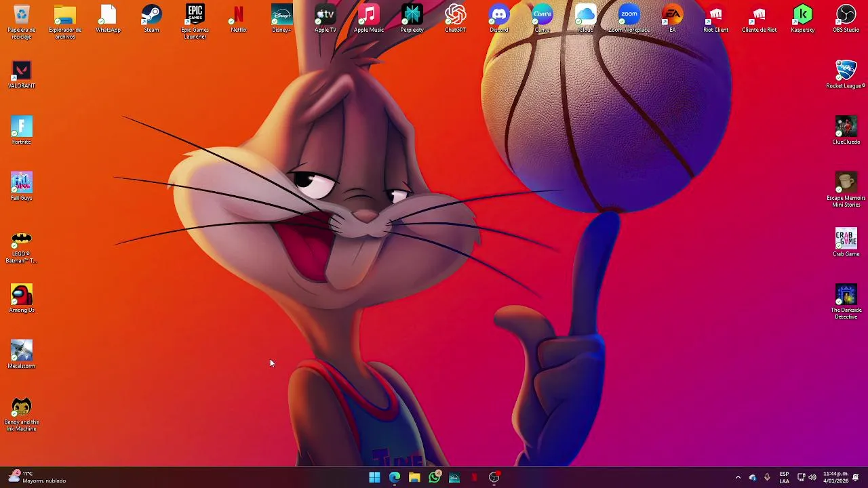Select the Disney+ desktop icon
868x488 pixels.
(x=281, y=19)
